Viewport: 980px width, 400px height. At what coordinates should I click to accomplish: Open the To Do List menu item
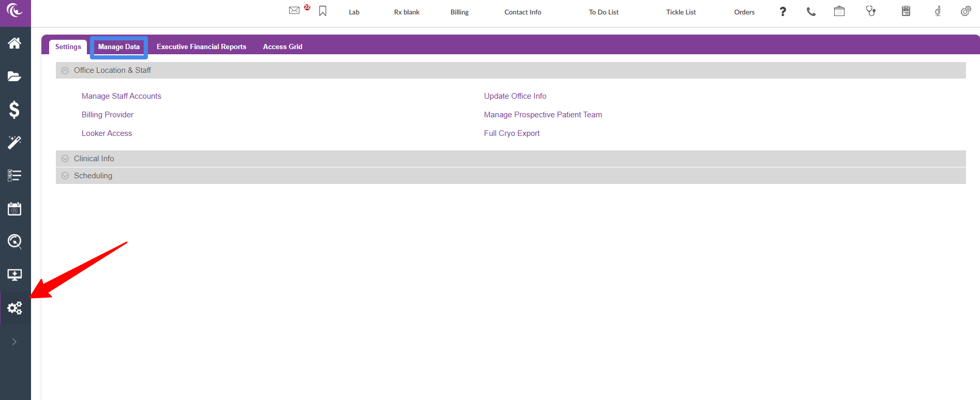coord(604,12)
